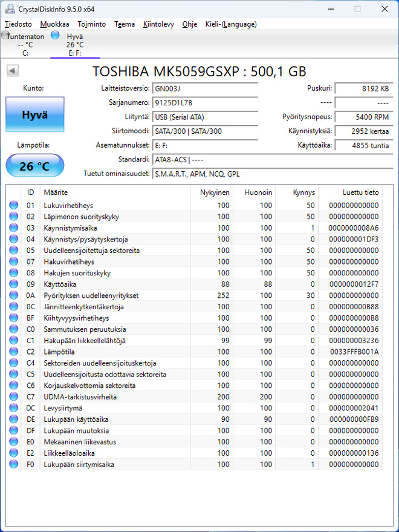This screenshot has height=532, width=399.
Task: Open the Tiedosto menu
Action: coord(18,24)
